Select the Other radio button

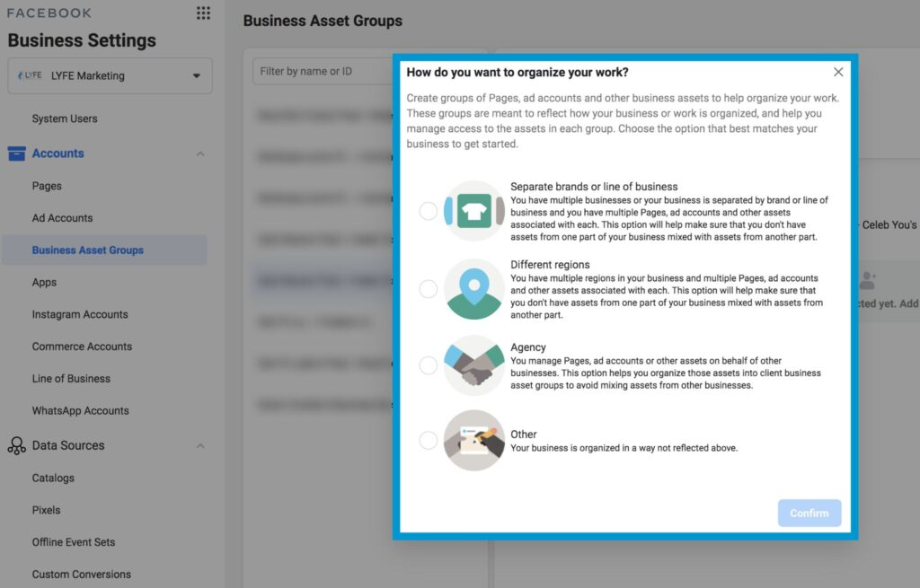429,440
